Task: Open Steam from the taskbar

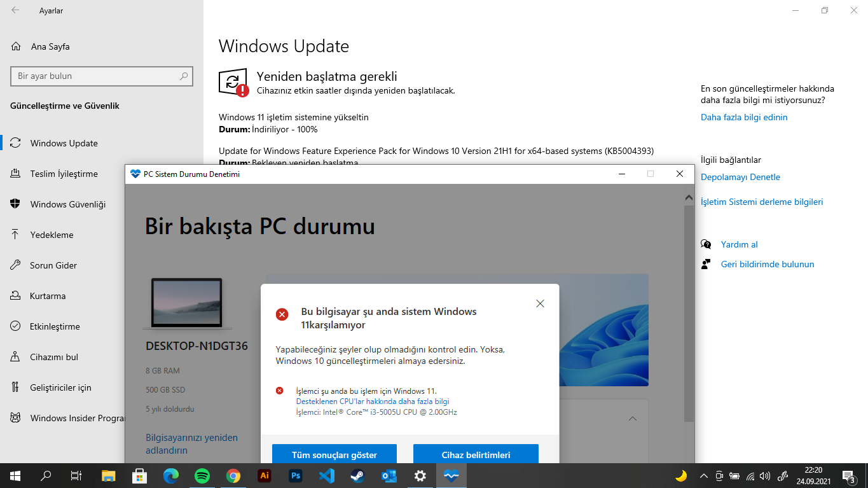Action: [358, 475]
